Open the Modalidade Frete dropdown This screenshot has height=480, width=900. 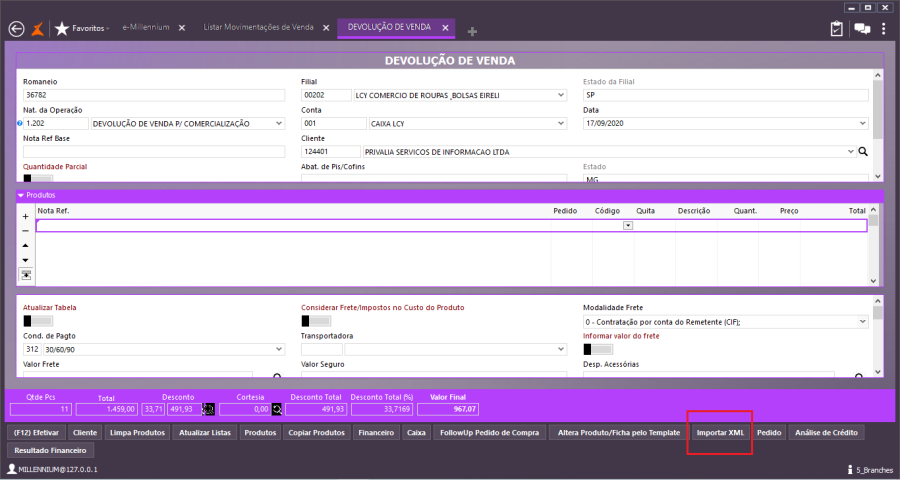click(x=862, y=322)
